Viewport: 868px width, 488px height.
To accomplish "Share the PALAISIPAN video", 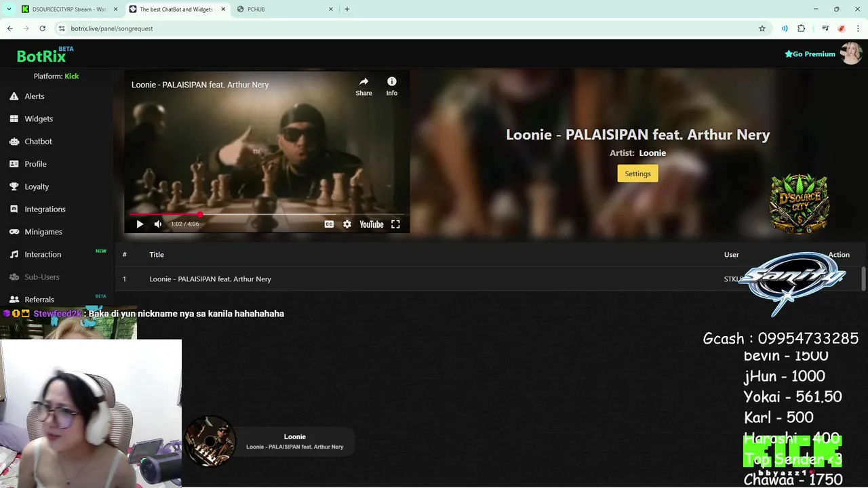I will click(x=363, y=86).
